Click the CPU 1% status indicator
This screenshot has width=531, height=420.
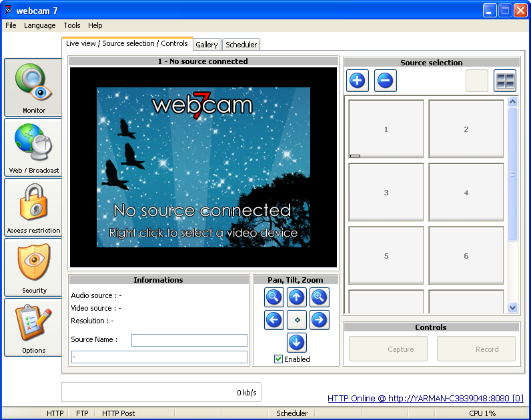(x=482, y=413)
